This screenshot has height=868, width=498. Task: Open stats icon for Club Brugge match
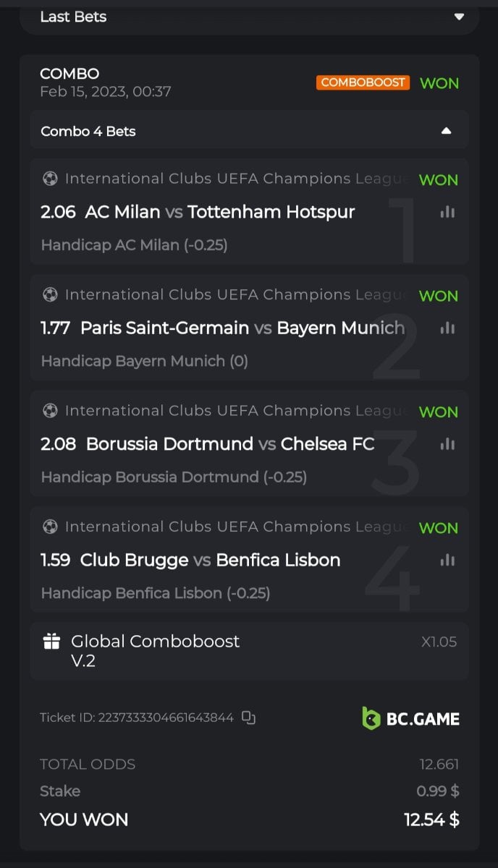(x=447, y=560)
